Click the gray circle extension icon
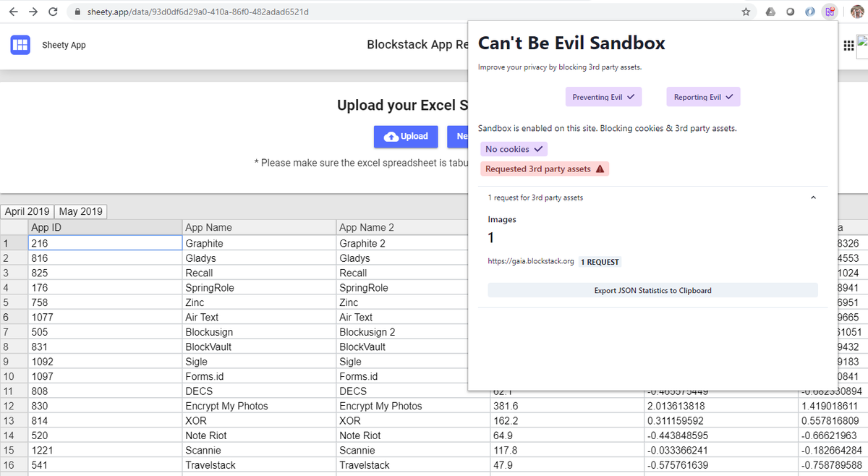The image size is (868, 476). 791,12
